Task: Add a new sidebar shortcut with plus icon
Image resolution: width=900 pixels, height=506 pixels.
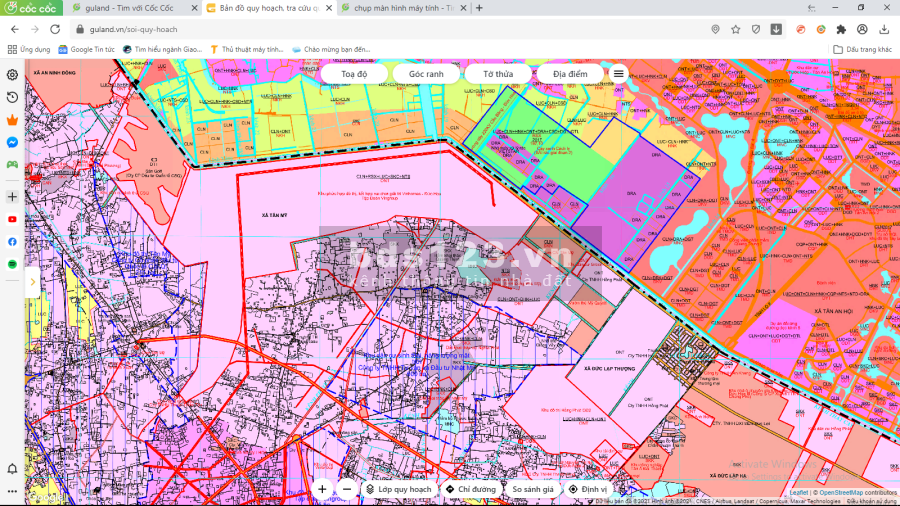Action: (12, 197)
